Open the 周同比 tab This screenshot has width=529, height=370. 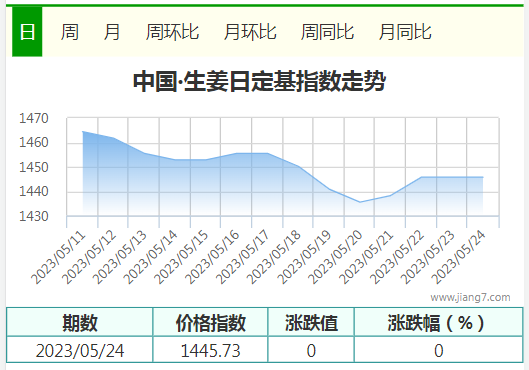click(x=327, y=32)
